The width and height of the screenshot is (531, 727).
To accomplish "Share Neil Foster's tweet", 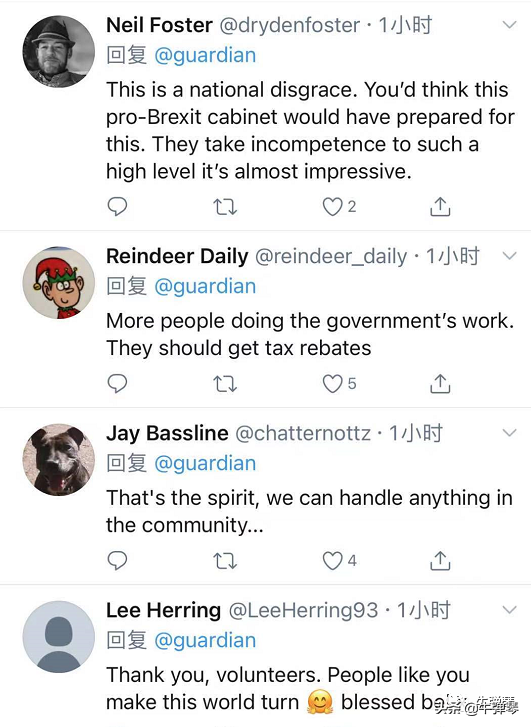I will point(440,206).
